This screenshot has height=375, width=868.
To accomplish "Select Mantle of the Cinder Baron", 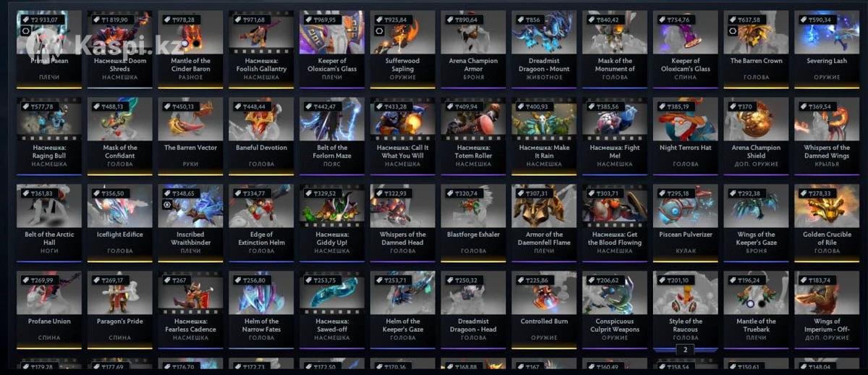I will [x=191, y=49].
